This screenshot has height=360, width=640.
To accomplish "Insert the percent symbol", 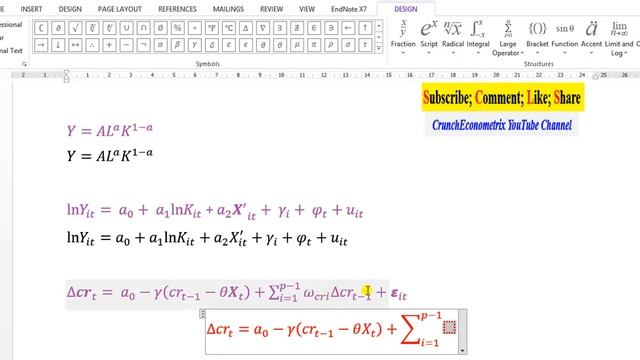I will coord(178,28).
